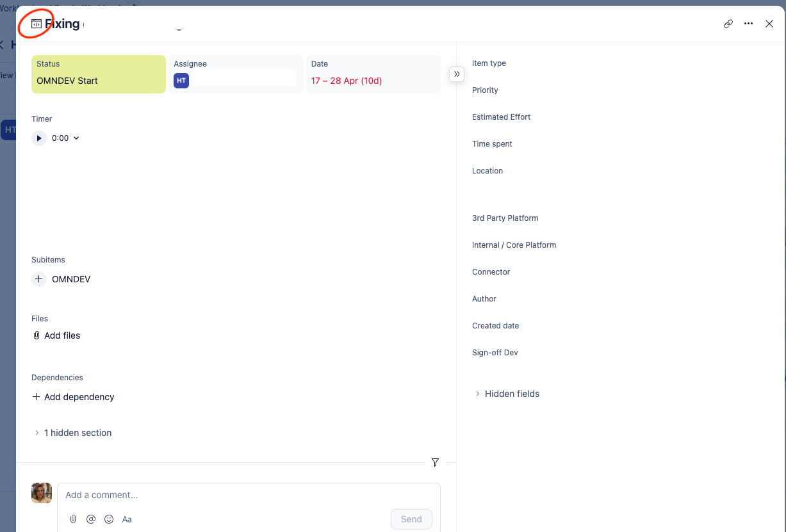This screenshot has height=532, width=786.
Task: Add an OMNDEV subitem with the plus button
Action: 39,279
